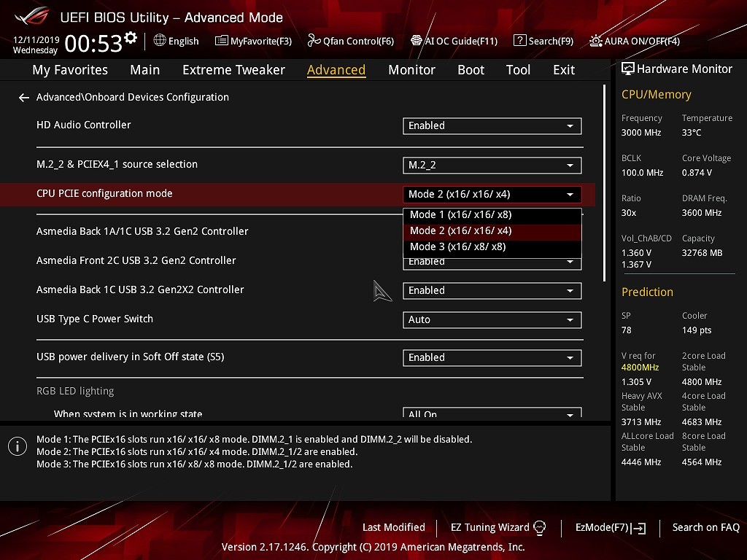This screenshot has height=560, width=747.
Task: Click the EZ Tuning Wizard lightbulb
Action: point(540,527)
